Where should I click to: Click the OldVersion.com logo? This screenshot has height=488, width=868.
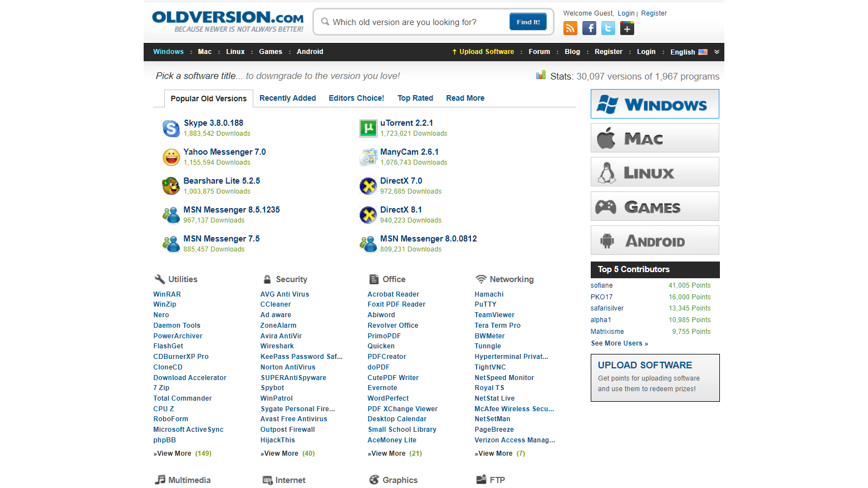click(228, 21)
